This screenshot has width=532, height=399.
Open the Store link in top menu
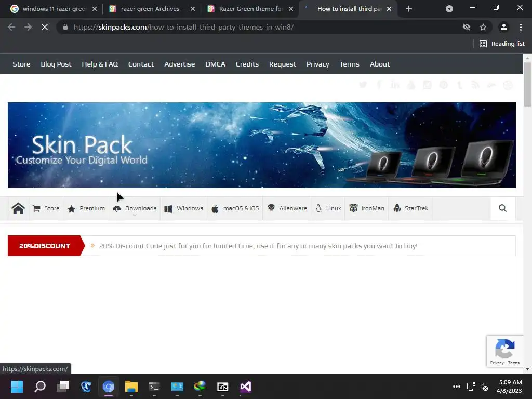(21, 64)
